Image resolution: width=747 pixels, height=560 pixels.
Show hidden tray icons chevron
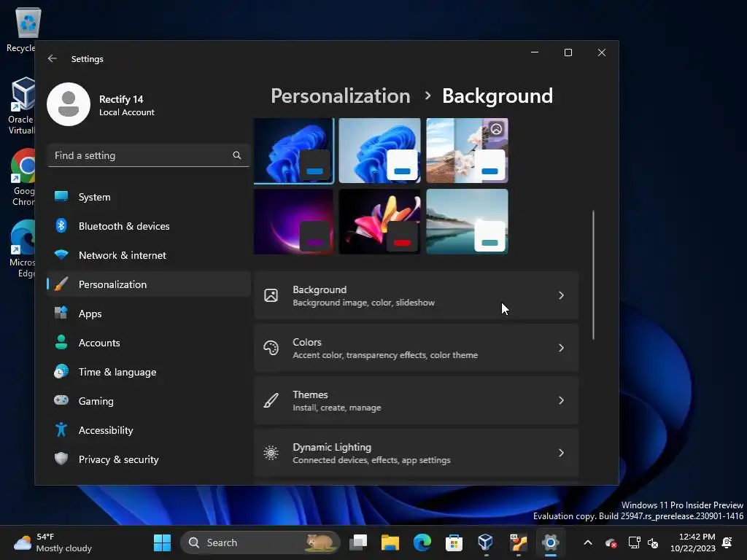coord(588,542)
